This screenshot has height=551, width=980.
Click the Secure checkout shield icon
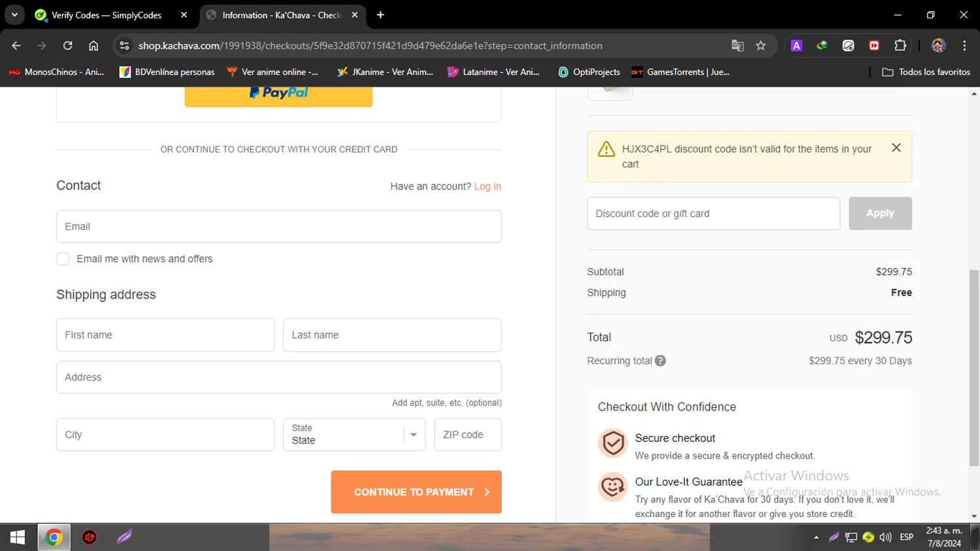[x=613, y=443]
